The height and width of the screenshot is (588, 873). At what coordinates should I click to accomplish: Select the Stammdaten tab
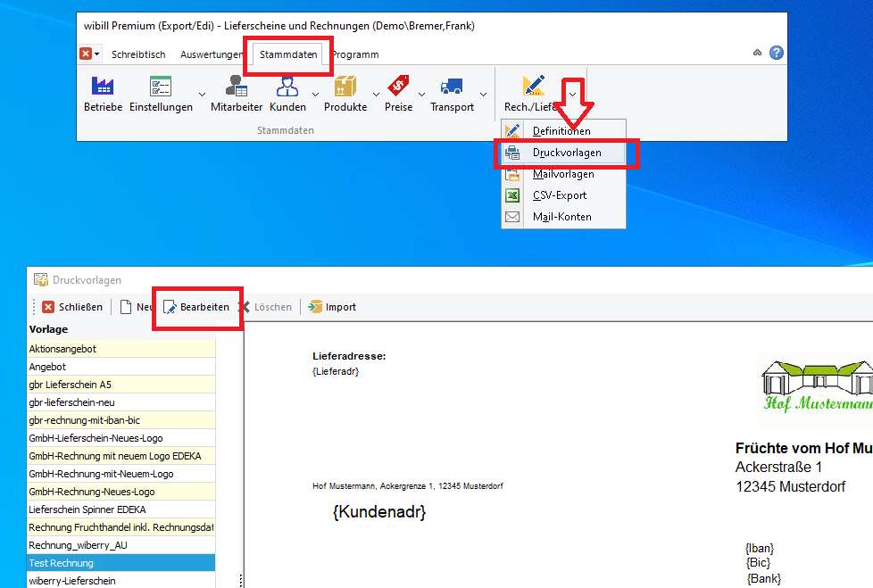pyautogui.click(x=287, y=54)
